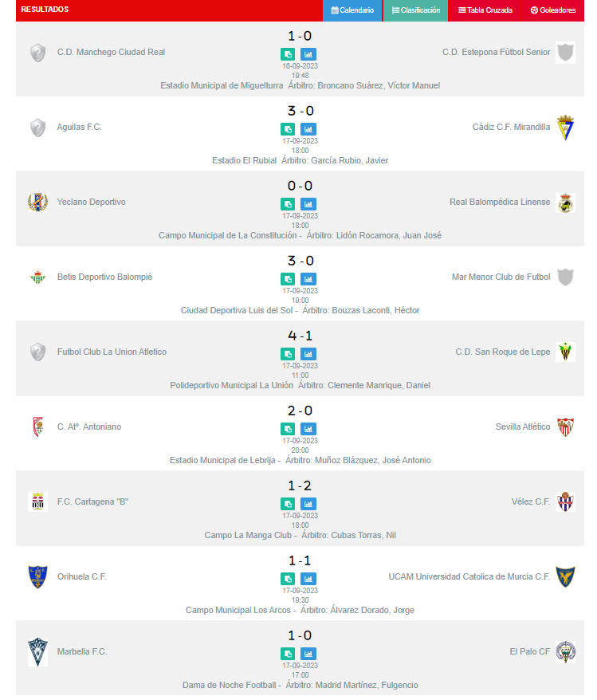This screenshot has width=597, height=700.
Task: Open the Tabla Cruzada tab
Action: pyautogui.click(x=485, y=10)
